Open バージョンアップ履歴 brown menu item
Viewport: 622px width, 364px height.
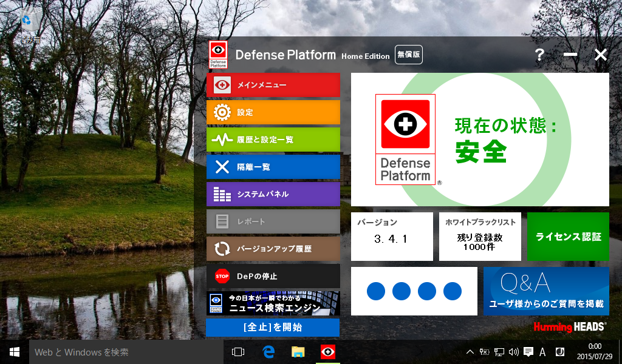click(x=273, y=249)
